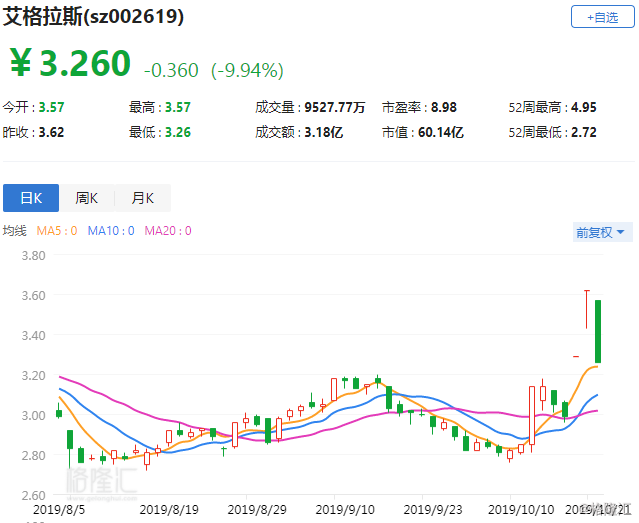639x523 pixels.
Task: Click the 2.60 price axis label
Action: click(33, 495)
